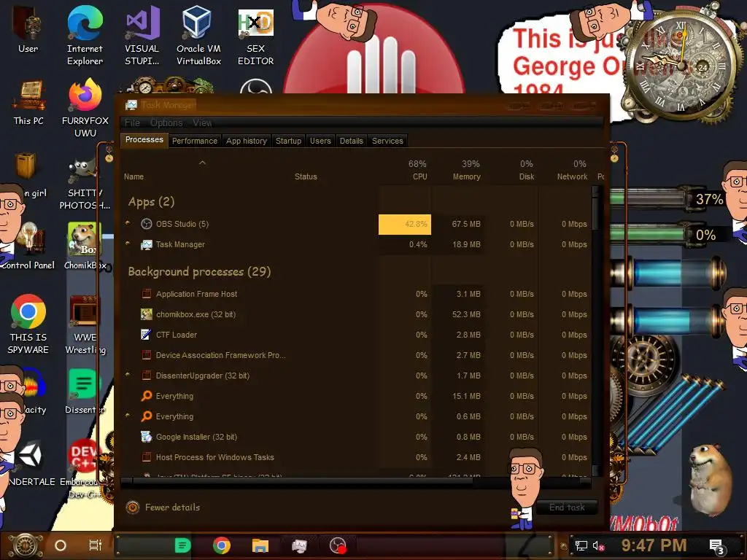Select the CTF Loader process
The width and height of the screenshot is (747, 560).
(356, 335)
